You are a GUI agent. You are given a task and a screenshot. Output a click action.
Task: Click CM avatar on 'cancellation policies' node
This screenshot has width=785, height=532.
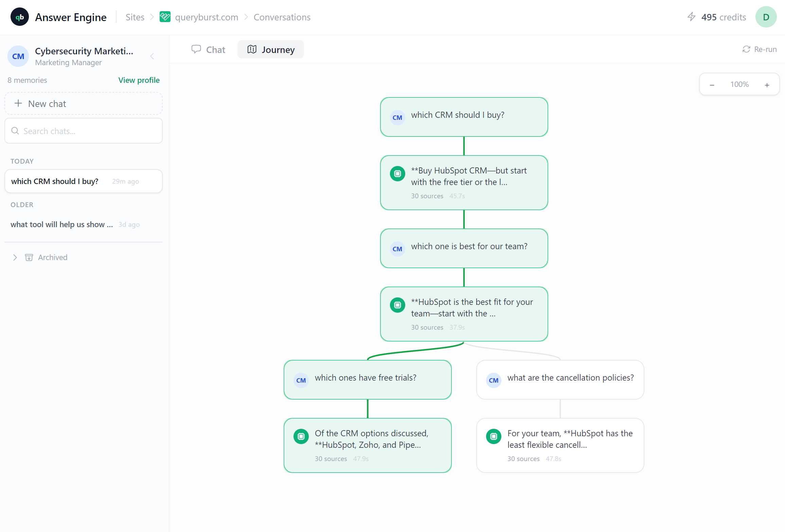(x=494, y=380)
